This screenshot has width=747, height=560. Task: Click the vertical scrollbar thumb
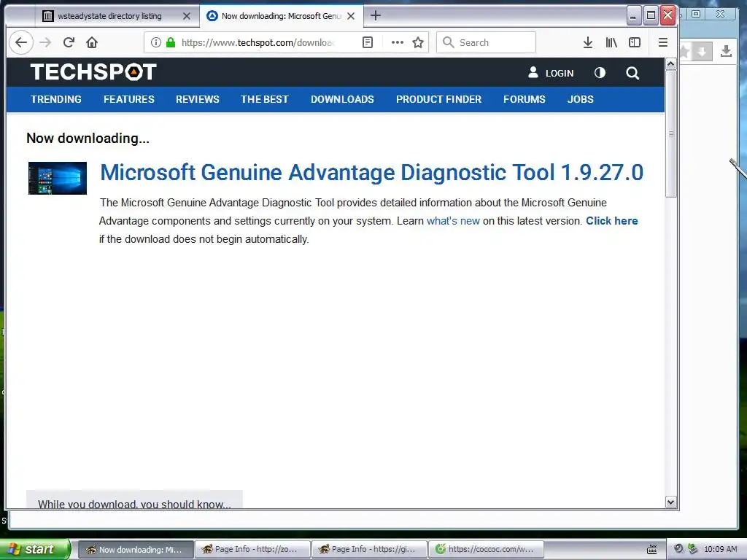671,133
